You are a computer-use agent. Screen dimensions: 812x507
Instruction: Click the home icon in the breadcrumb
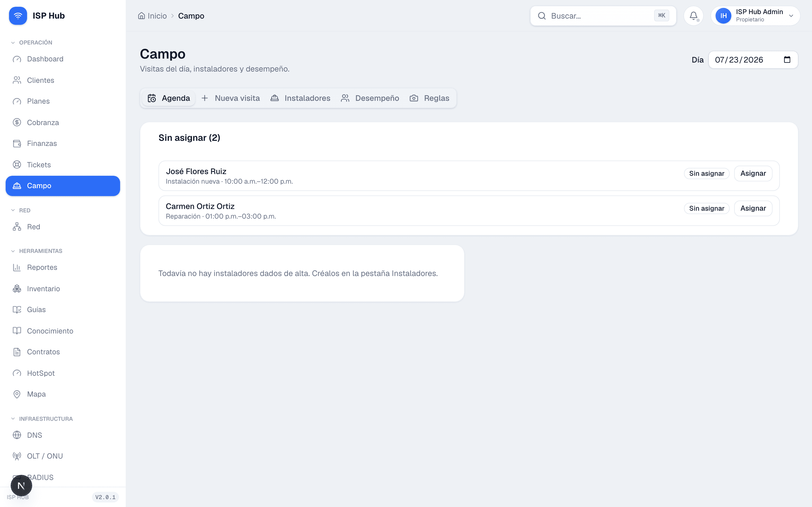(x=142, y=16)
